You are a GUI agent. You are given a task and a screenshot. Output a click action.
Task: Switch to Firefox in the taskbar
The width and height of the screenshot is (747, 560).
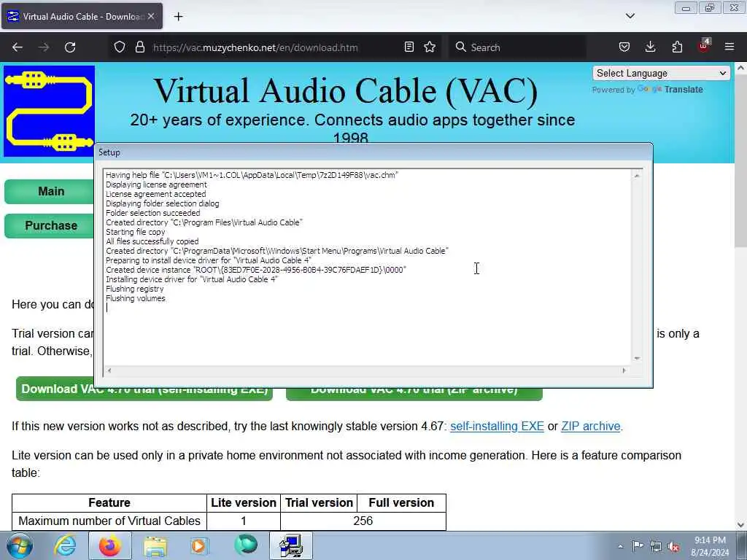[109, 545]
